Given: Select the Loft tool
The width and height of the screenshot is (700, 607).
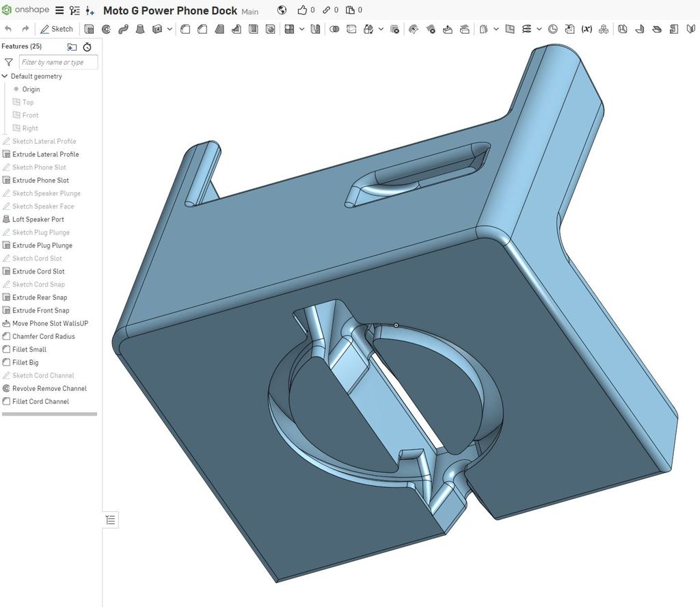Looking at the screenshot, I should [x=139, y=29].
